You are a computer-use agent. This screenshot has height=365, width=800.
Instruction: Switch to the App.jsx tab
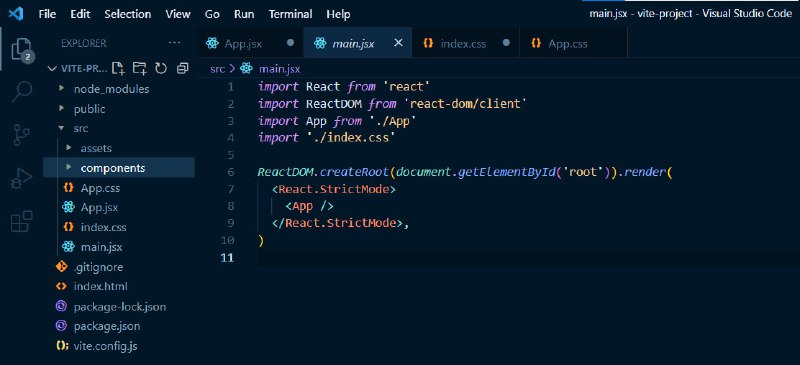point(250,43)
